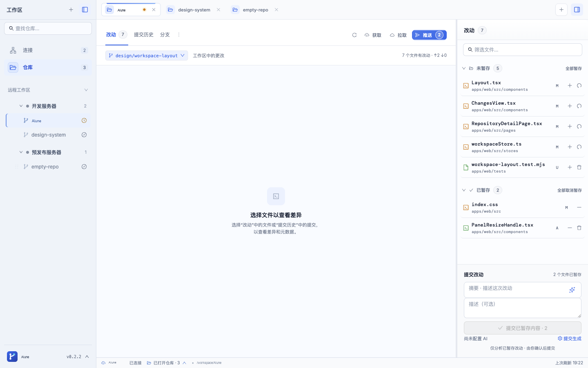Switch to the 提交历史 tab

144,35
